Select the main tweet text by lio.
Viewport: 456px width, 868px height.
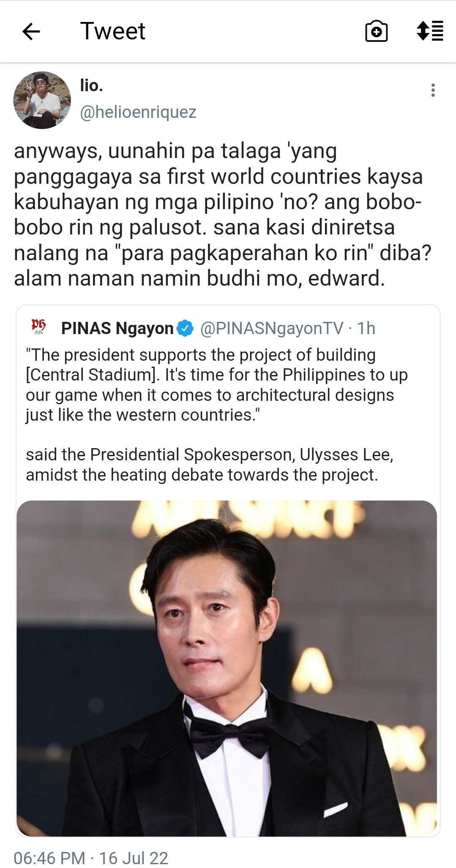222,215
